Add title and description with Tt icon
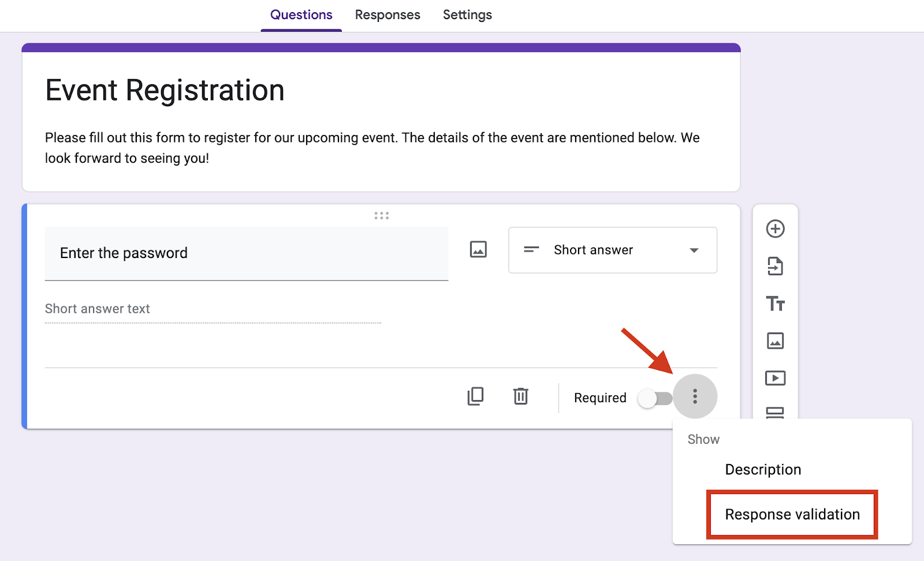The width and height of the screenshot is (924, 561). point(775,304)
